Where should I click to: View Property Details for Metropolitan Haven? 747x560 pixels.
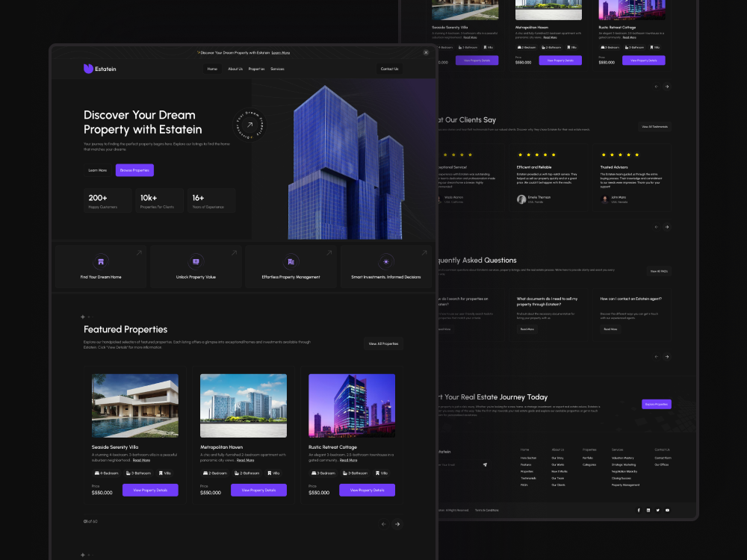click(x=258, y=490)
